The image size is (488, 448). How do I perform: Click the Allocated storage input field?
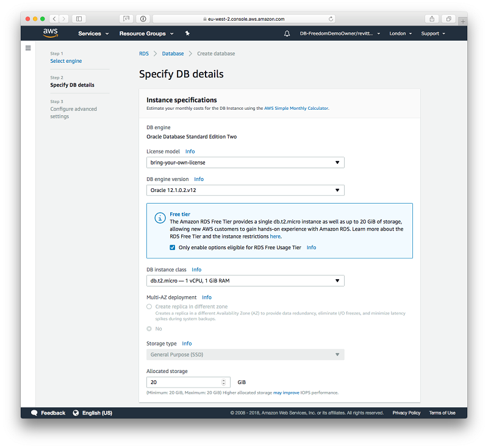(x=183, y=382)
